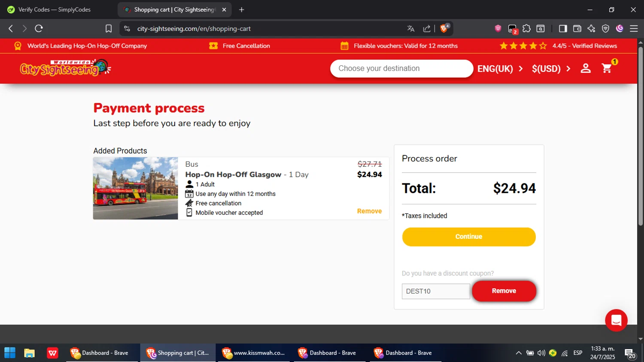Click the Hop-On Hop-Off Glasgow title

pos(233,174)
